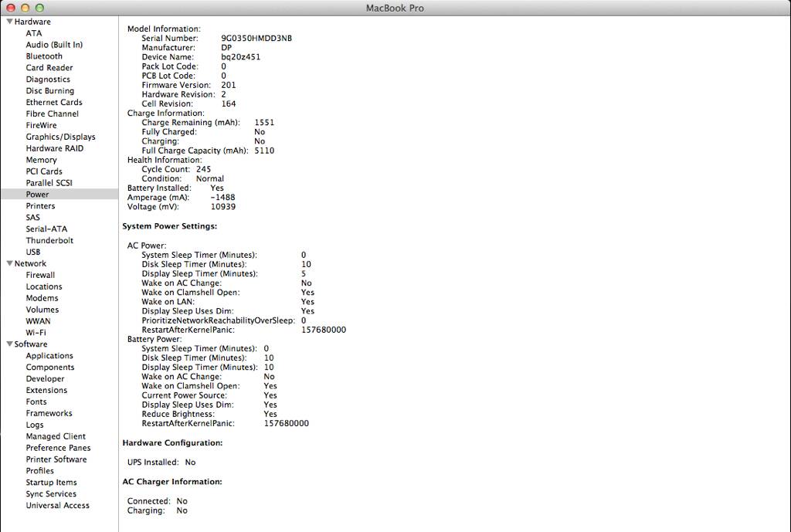
Task: Select Thunderbolt entry
Action: pyautogui.click(x=49, y=241)
